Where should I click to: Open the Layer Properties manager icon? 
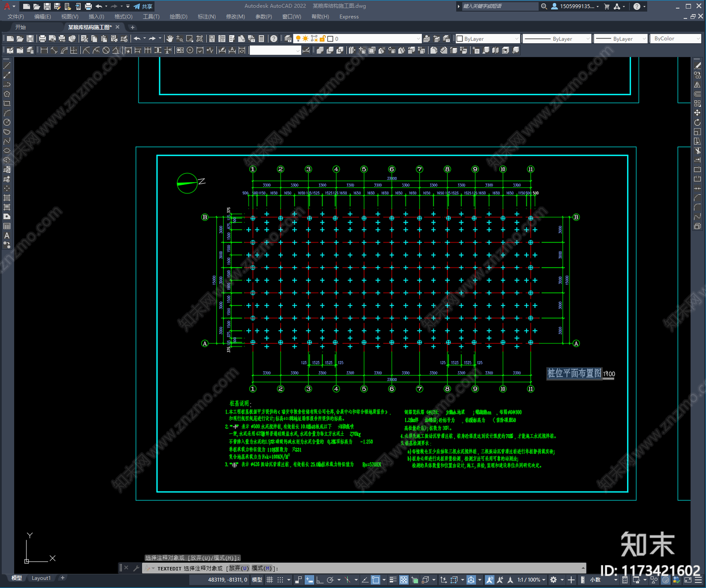(288, 39)
